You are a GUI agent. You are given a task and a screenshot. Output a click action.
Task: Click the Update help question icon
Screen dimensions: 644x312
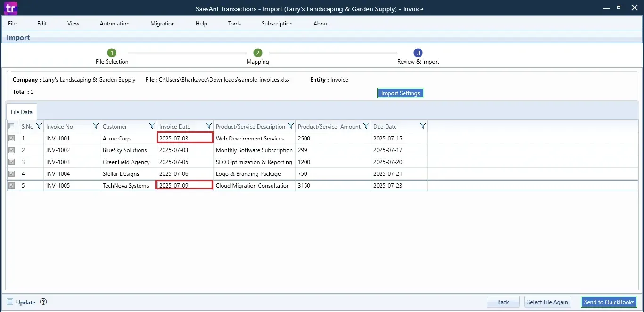(43, 302)
